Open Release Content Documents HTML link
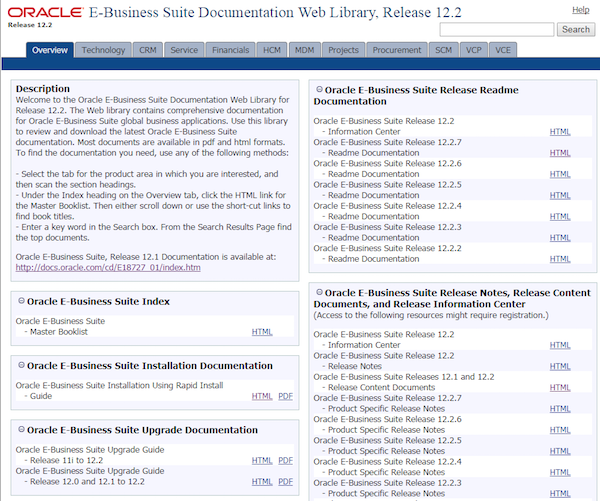 click(x=560, y=388)
